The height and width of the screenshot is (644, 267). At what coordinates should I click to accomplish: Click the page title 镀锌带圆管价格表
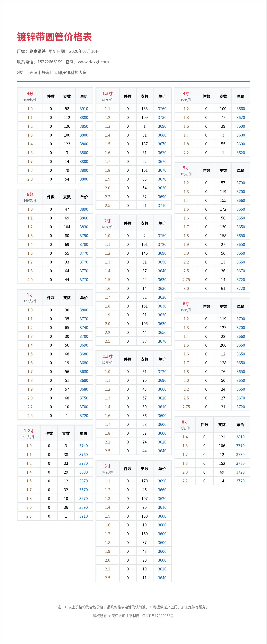click(x=55, y=37)
